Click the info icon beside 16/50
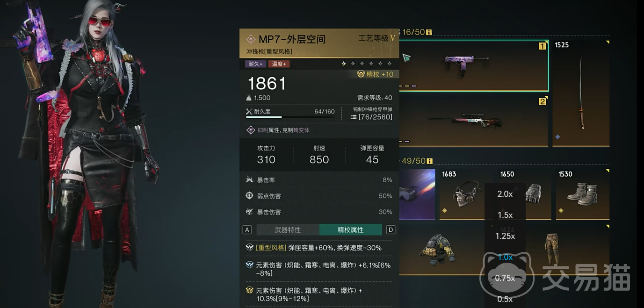Image resolution: width=644 pixels, height=308 pixels. [429, 32]
